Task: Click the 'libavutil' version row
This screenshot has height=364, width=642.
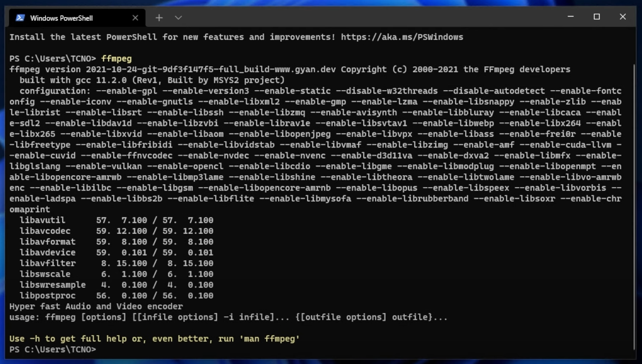Action: click(116, 220)
